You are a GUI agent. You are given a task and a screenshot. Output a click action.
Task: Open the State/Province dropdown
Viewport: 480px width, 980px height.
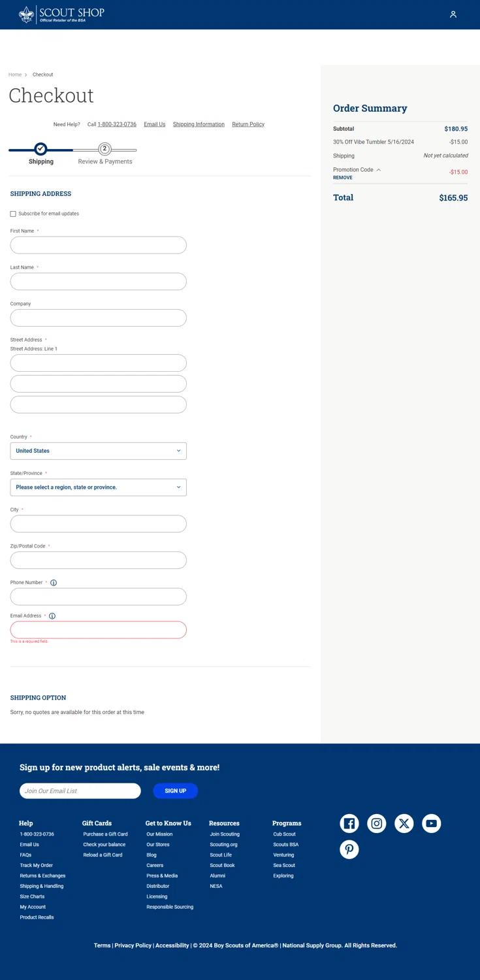tap(99, 487)
